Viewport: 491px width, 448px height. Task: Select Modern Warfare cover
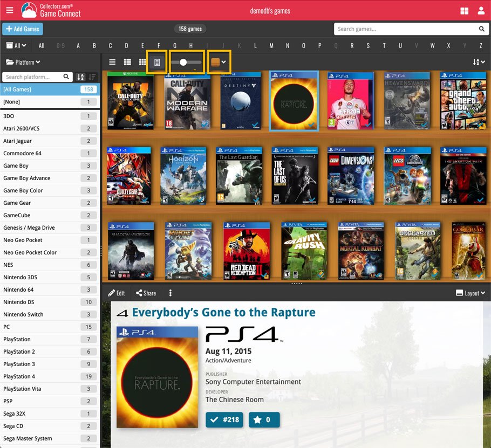point(187,101)
